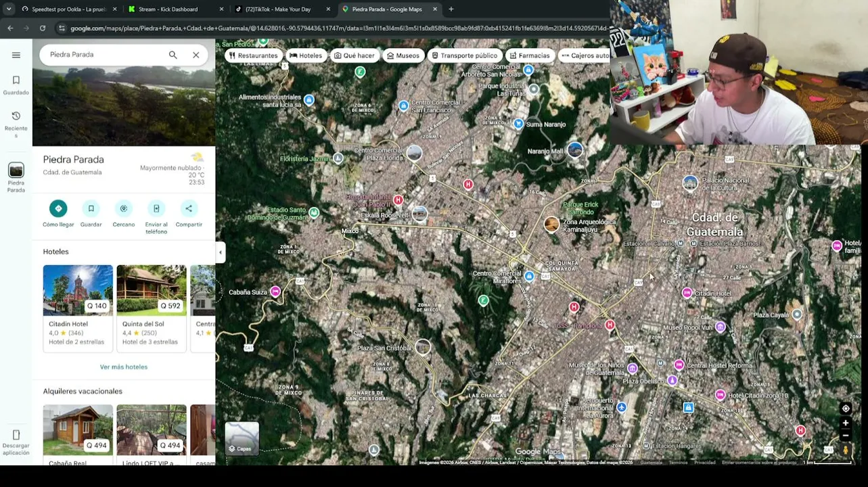This screenshot has height=487, width=868.
Task: Click the Floristería Jazmín pin
Action: [x=338, y=158]
